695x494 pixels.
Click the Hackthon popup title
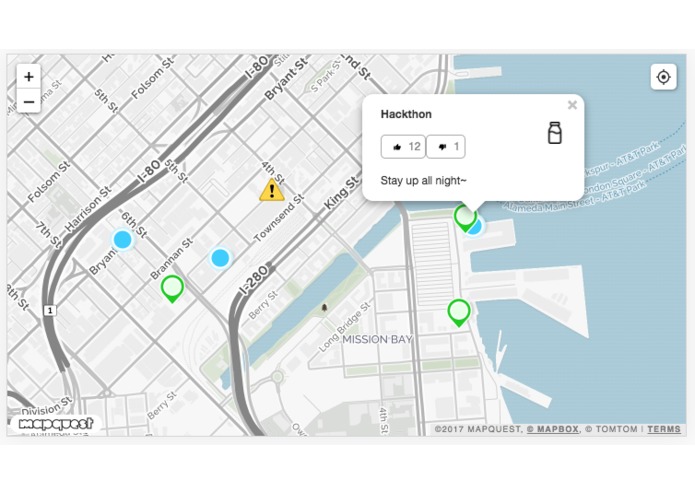pyautogui.click(x=406, y=114)
